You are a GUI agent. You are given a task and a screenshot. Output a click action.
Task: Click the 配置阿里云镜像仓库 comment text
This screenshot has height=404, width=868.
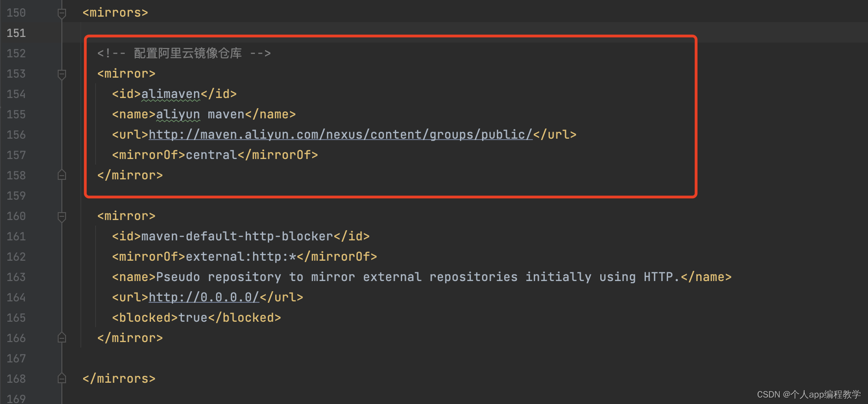(x=188, y=53)
